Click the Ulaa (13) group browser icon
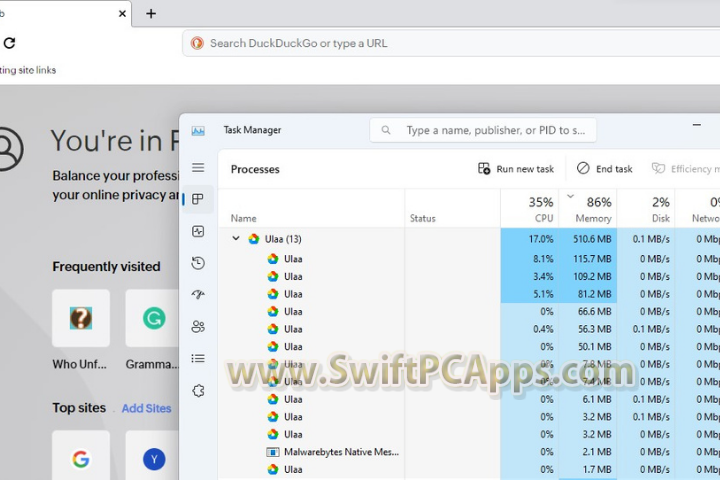 253,239
